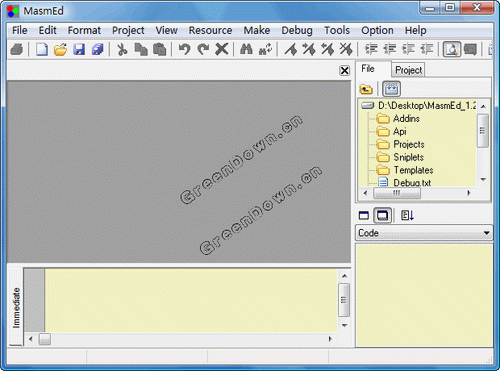Open Find with the binoculars icon
Image resolution: width=500 pixels, height=371 pixels.
(246, 50)
